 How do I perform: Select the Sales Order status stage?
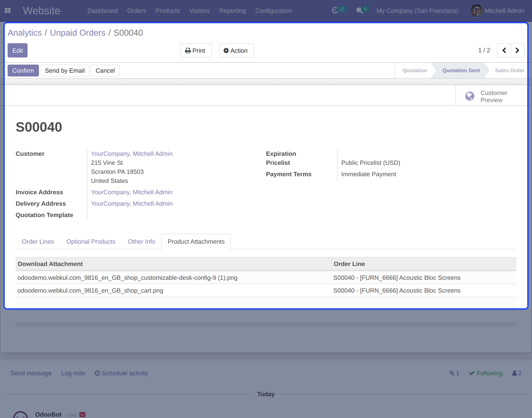click(x=509, y=71)
